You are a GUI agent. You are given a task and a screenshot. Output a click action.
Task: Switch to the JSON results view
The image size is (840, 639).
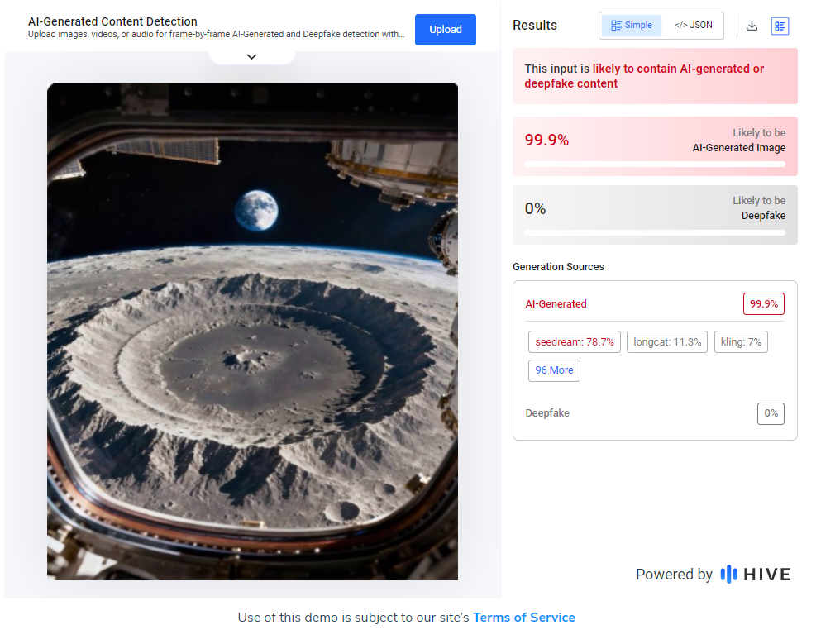[x=693, y=26]
